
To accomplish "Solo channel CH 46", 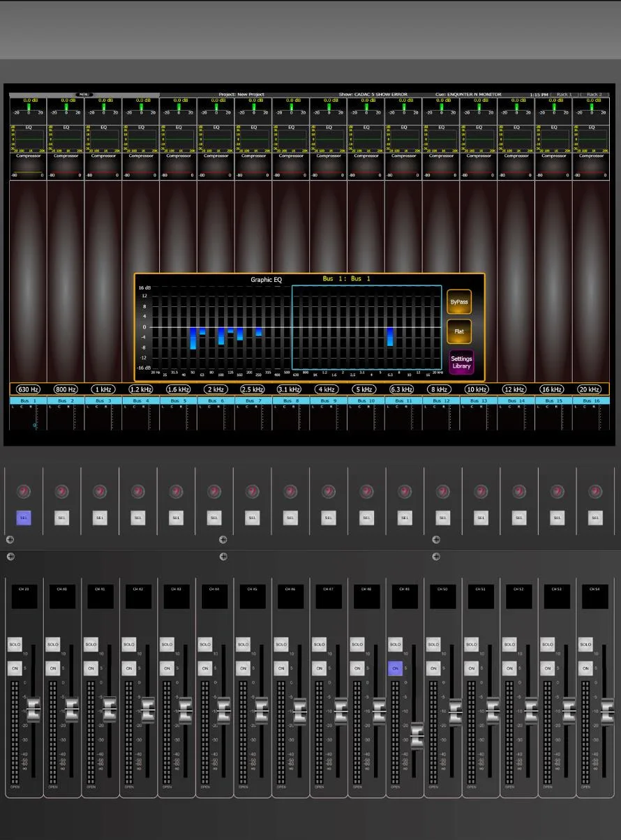I will coord(281,645).
